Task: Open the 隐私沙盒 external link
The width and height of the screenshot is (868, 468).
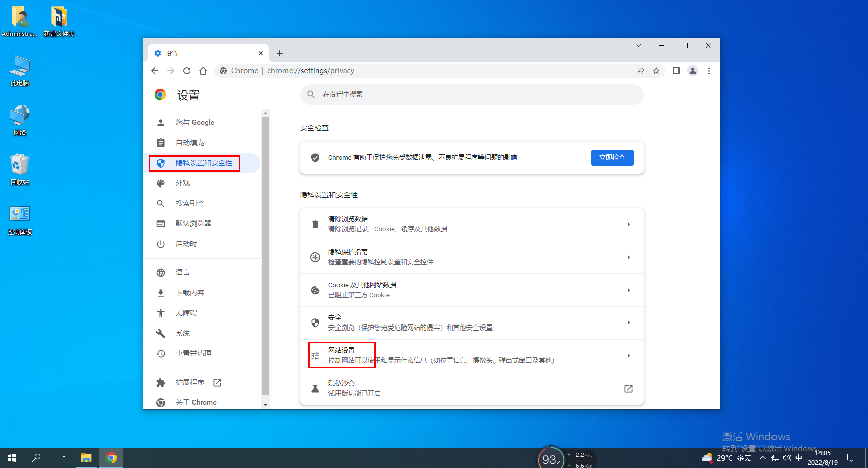Action: (x=628, y=388)
